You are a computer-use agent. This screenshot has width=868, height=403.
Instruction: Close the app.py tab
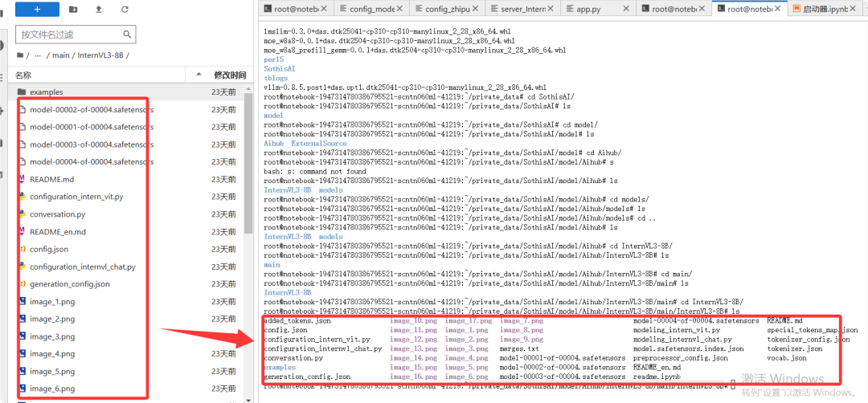tap(626, 8)
